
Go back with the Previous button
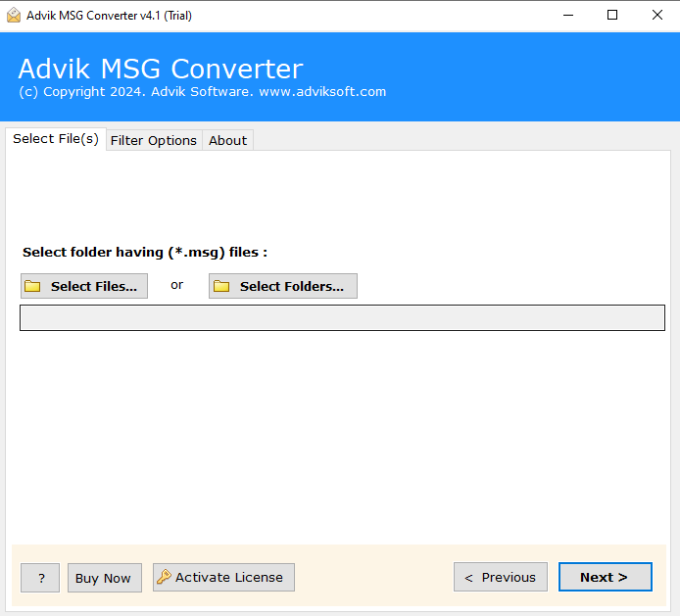(x=501, y=577)
